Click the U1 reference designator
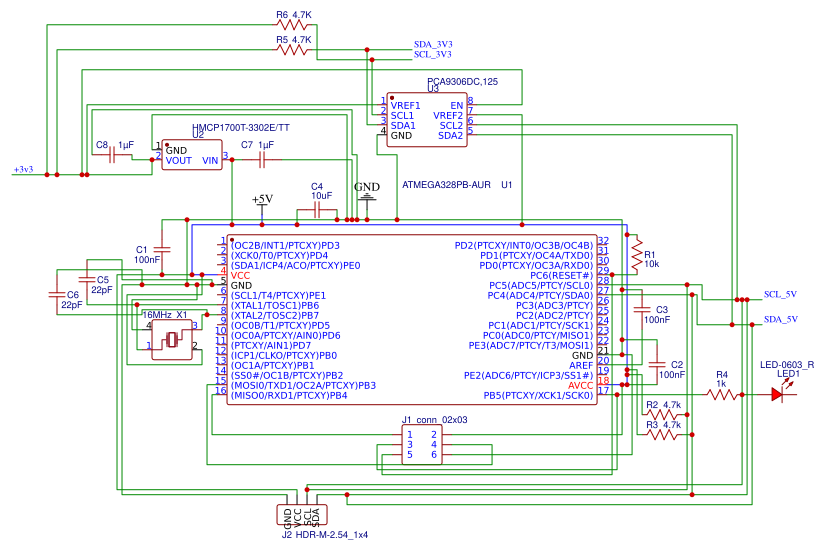This screenshot has width=824, height=550. coord(506,185)
